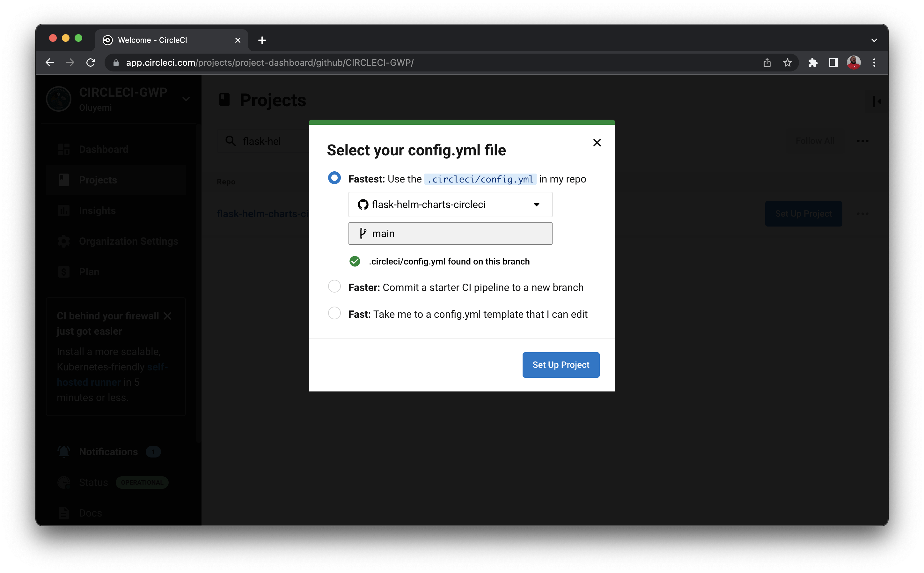This screenshot has width=924, height=573.
Task: Click the GitHub icon in the repo selector
Action: tap(363, 204)
